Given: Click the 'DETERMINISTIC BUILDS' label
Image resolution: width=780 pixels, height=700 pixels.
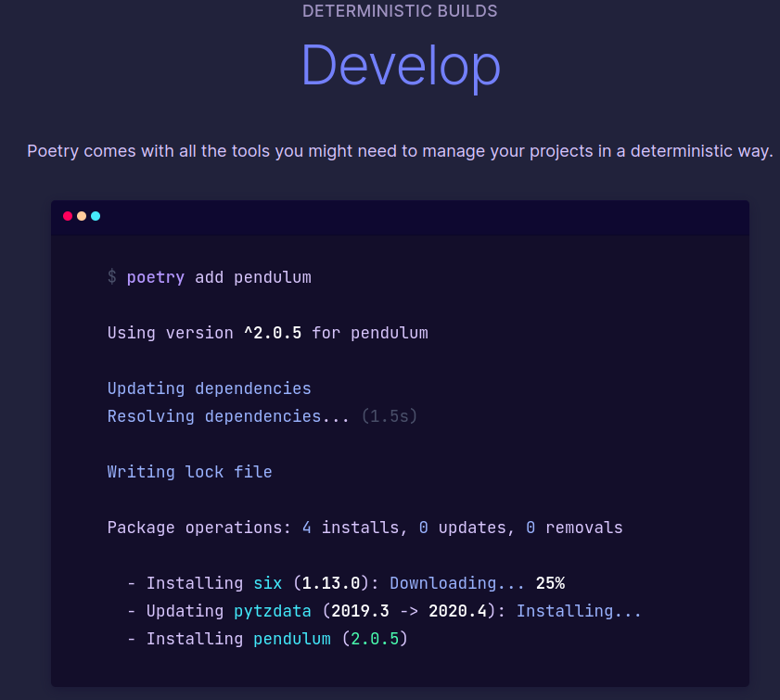Looking at the screenshot, I should [400, 11].
